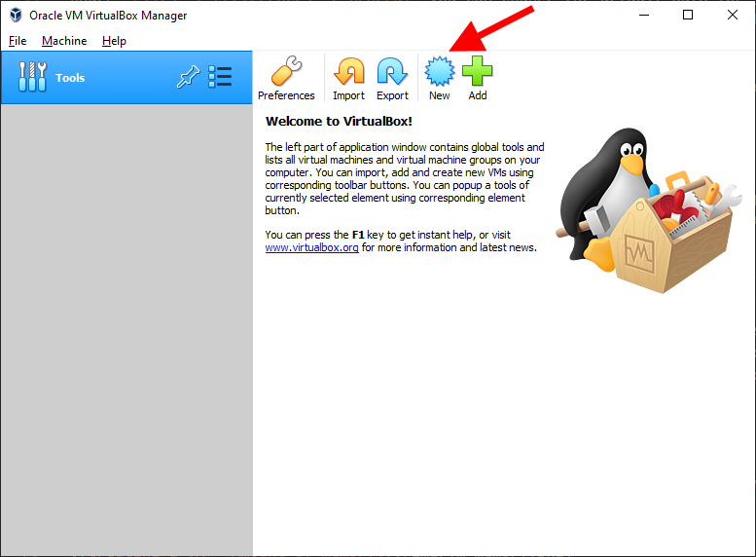This screenshot has height=557, width=756.
Task: Click the 'Welcome to VirtualBox!' heading
Action: tap(339, 121)
